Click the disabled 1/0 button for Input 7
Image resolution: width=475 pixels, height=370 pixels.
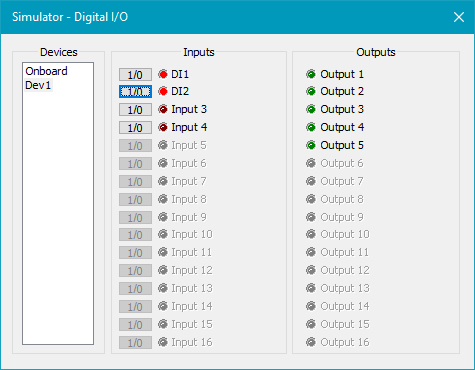[x=135, y=182]
